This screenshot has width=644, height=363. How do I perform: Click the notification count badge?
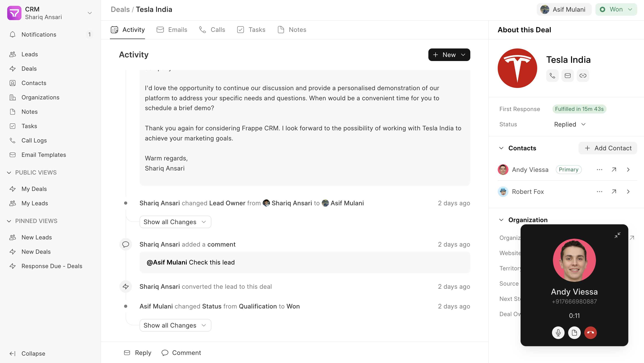[89, 35]
